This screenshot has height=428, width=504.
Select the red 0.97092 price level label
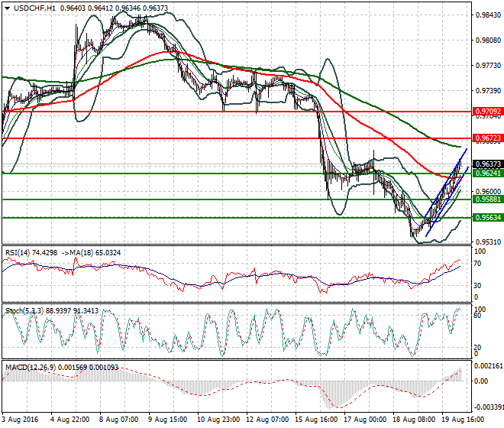pyautogui.click(x=487, y=112)
